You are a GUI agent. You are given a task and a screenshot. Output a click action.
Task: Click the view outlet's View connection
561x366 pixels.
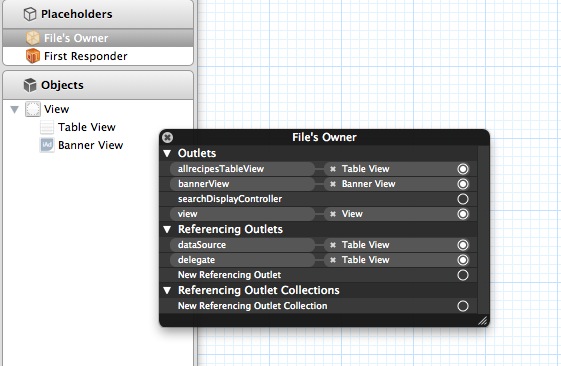point(352,214)
